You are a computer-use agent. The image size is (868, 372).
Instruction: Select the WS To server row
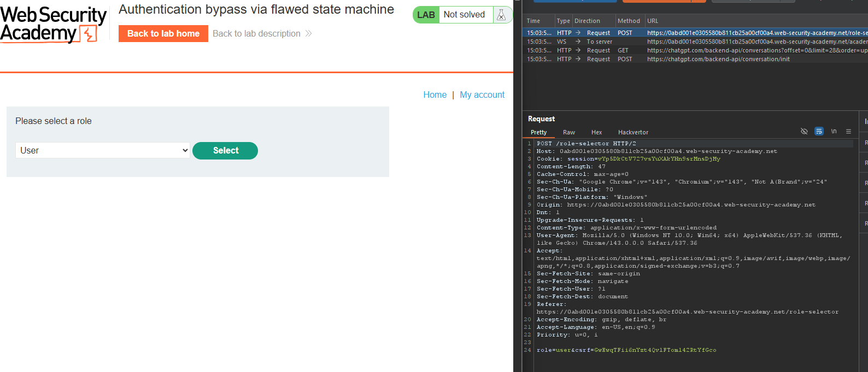pyautogui.click(x=695, y=42)
